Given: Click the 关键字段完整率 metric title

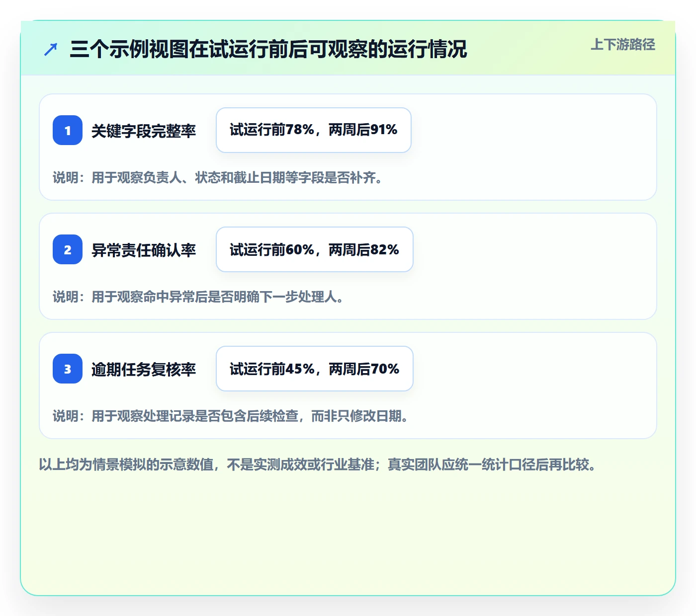Looking at the screenshot, I should [x=144, y=131].
